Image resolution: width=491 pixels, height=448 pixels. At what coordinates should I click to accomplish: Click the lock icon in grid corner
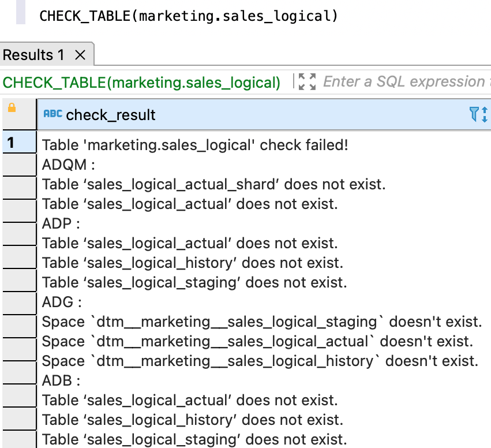pyautogui.click(x=12, y=108)
